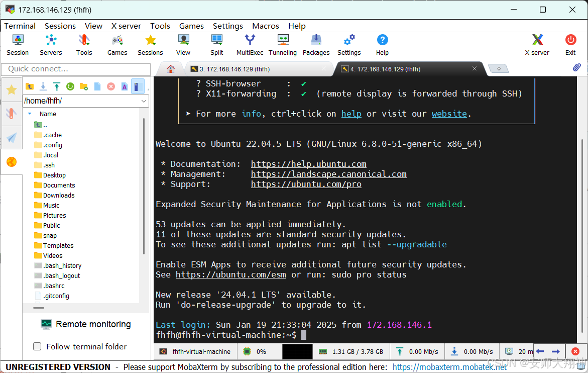
Task: Split the terminal view
Action: click(x=216, y=44)
